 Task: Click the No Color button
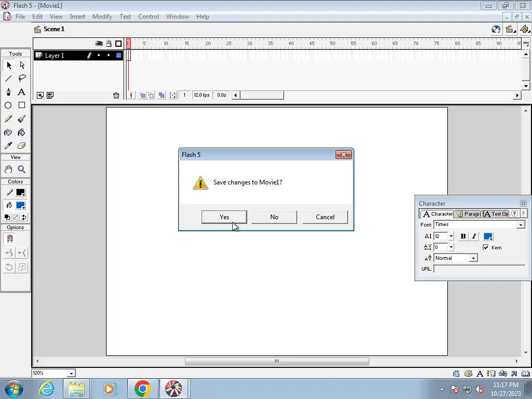16,217
